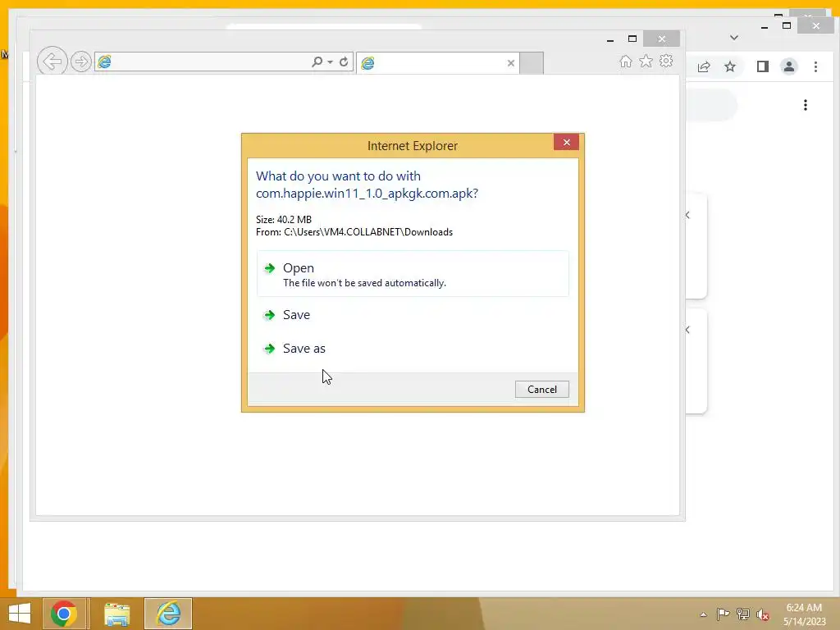
Task: Bookmark the page with Chrome star icon
Action: point(729,67)
